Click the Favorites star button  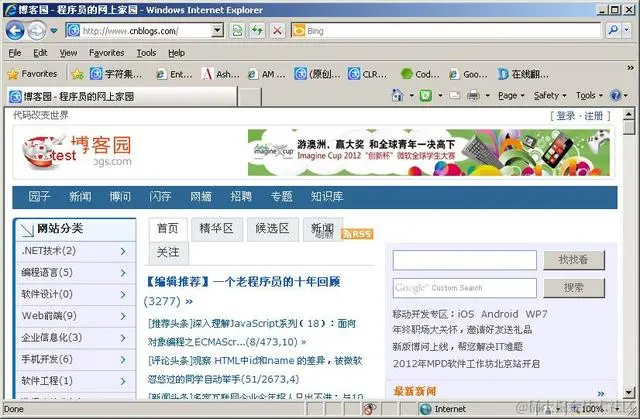(x=33, y=74)
